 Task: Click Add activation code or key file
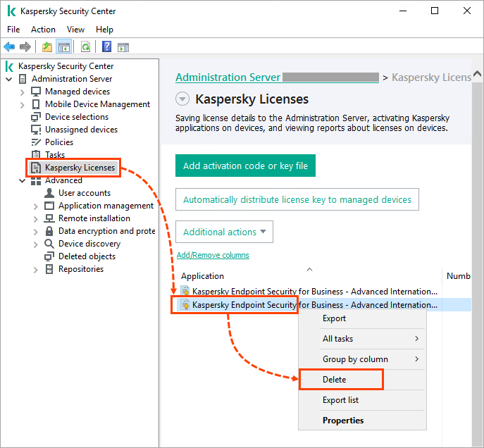pyautogui.click(x=245, y=166)
